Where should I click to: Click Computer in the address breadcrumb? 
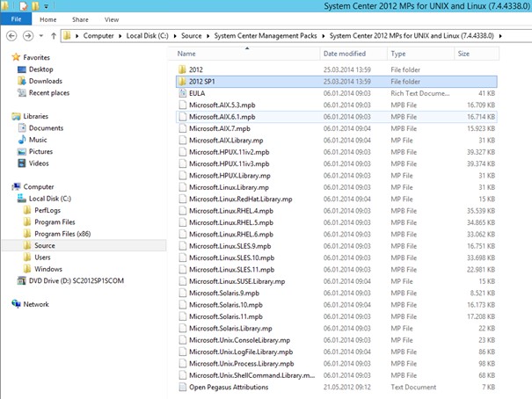pos(98,36)
